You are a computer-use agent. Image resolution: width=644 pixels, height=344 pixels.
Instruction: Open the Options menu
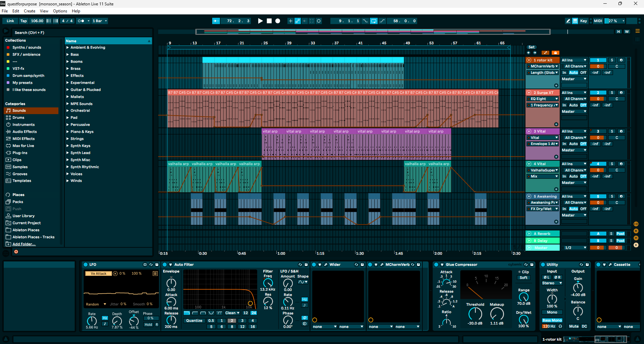pos(60,11)
